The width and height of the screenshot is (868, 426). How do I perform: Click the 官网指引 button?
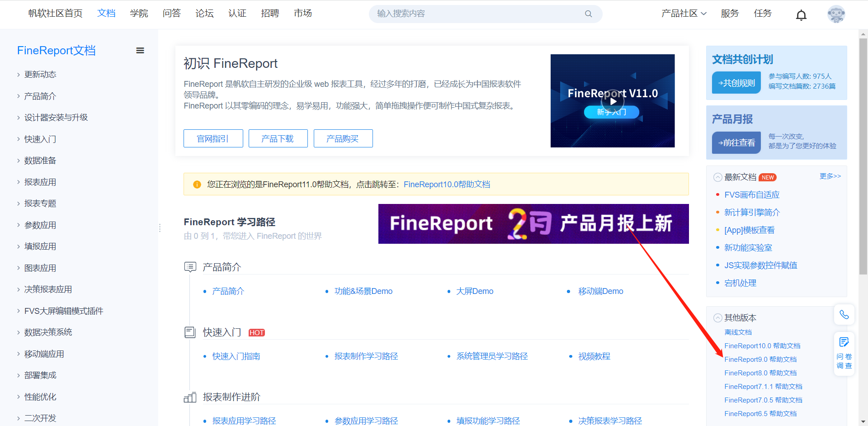(x=213, y=138)
